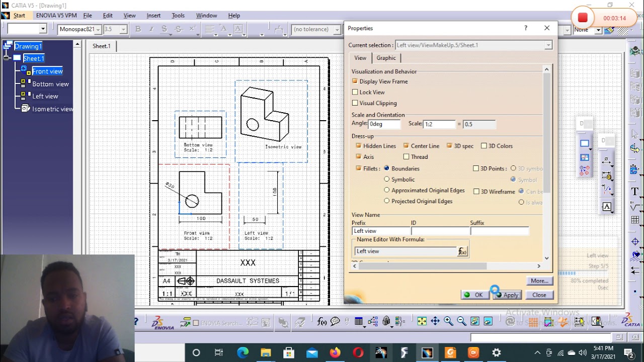Image resolution: width=644 pixels, height=362 pixels.
Task: Open the style dropdown left of the font name
Action: (43, 29)
